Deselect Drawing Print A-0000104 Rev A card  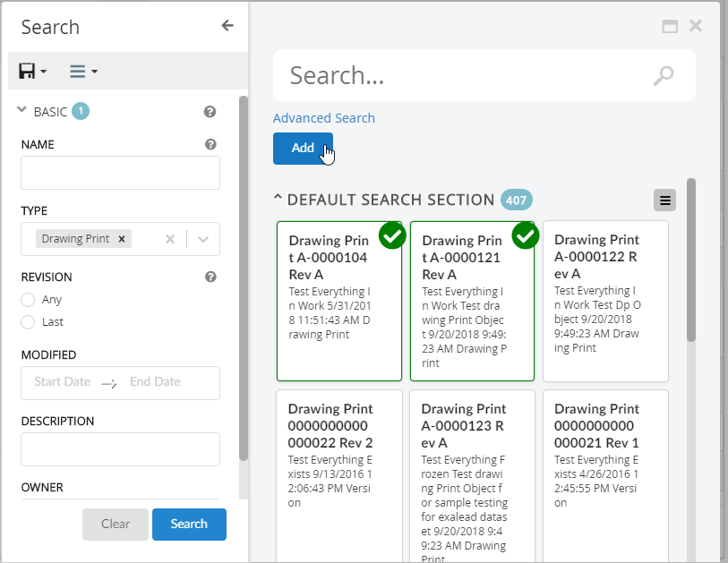click(x=392, y=235)
